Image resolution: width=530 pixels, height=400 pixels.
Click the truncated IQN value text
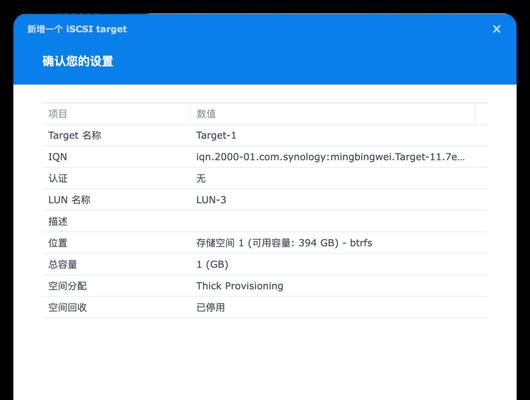pos(331,157)
